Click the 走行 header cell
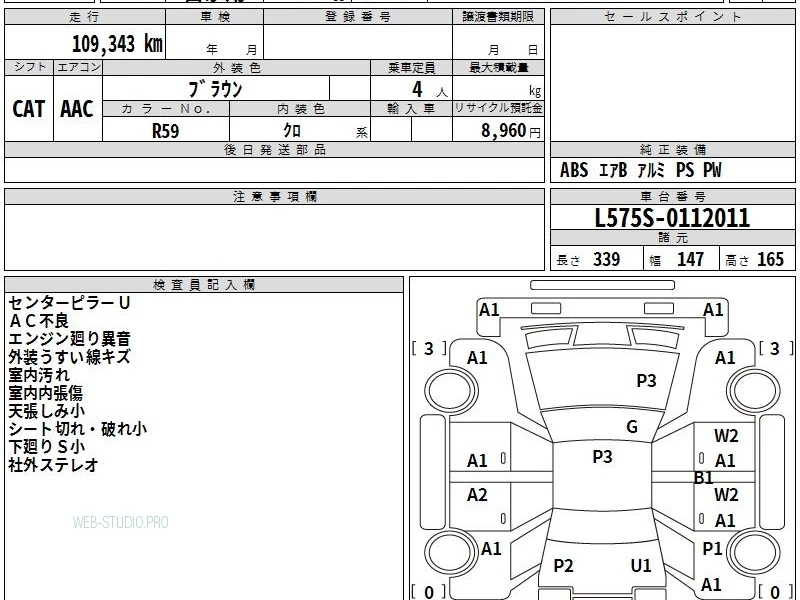The width and height of the screenshot is (800, 600). (x=85, y=17)
